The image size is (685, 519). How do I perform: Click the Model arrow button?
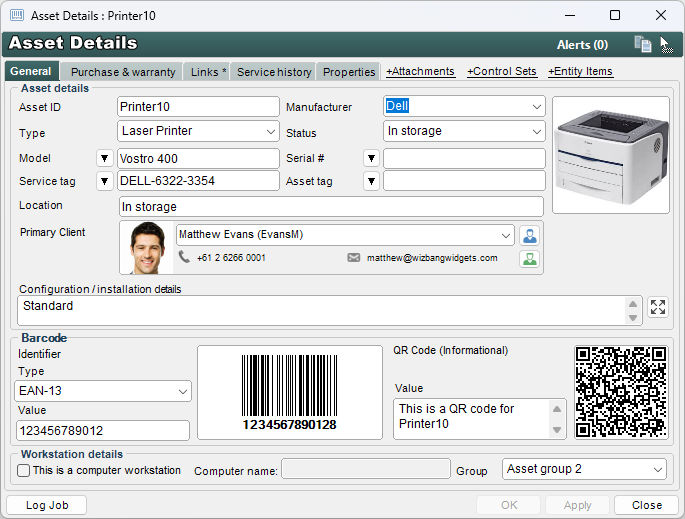(104, 158)
